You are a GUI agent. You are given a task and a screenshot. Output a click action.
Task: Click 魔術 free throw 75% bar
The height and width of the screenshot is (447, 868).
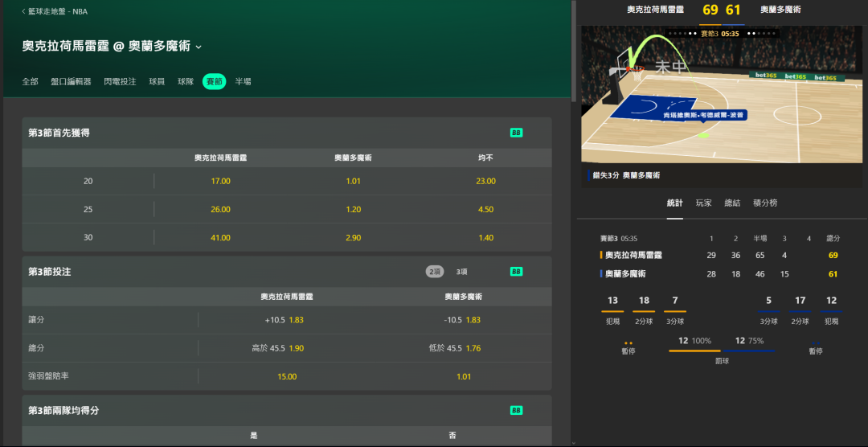(750, 351)
